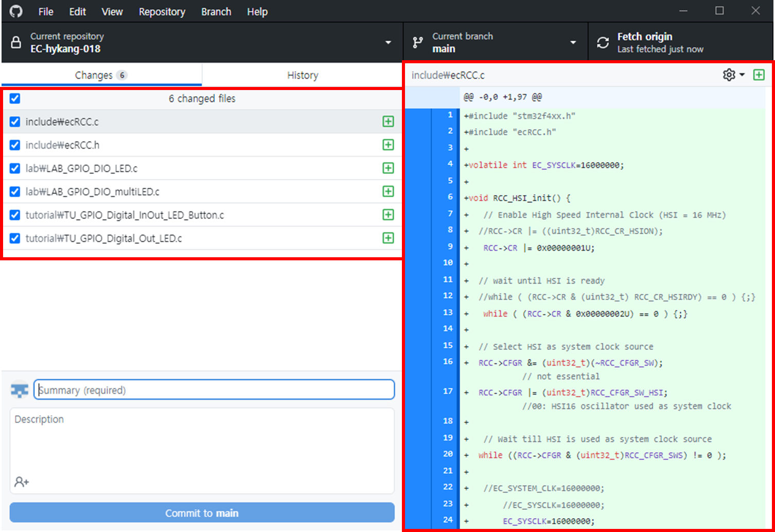
Task: Click added status icon for LAB_GPIO_DIO_LED.c
Action: pos(389,168)
